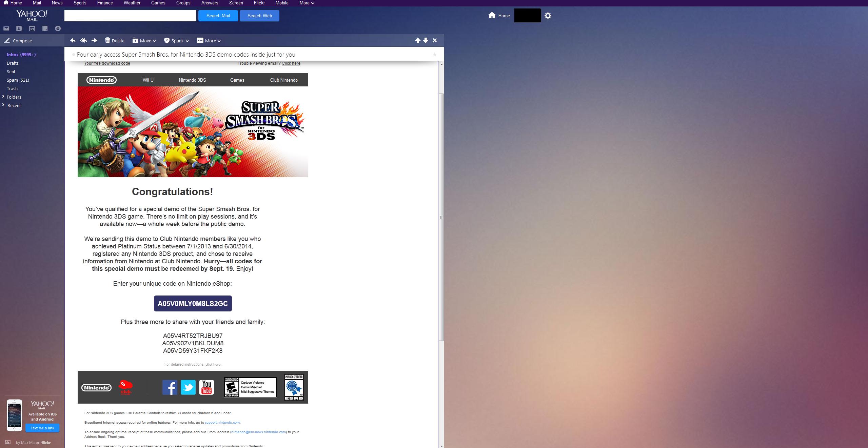Open the Finance tab in the top bar
868x448 pixels.
[105, 3]
